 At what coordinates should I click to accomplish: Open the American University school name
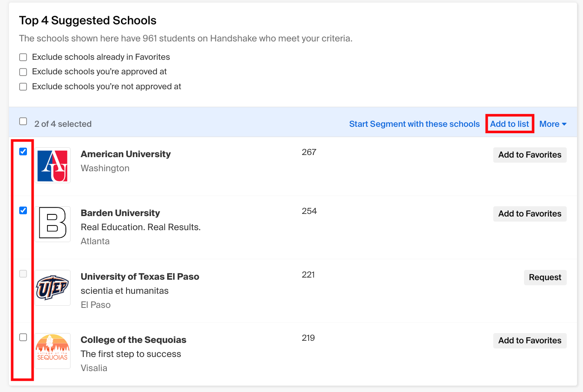[126, 154]
